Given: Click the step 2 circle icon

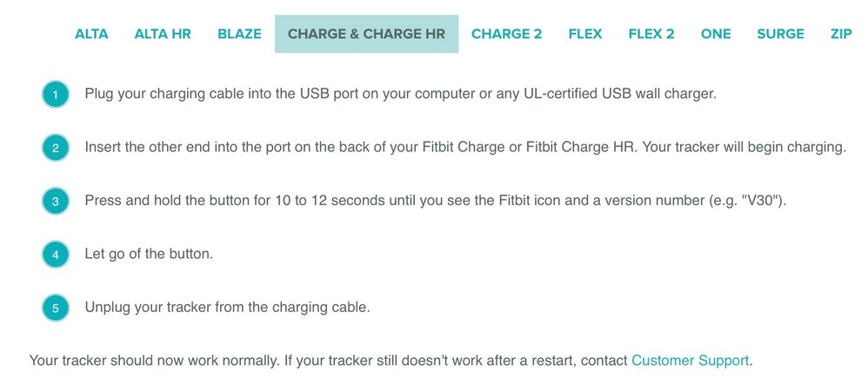Looking at the screenshot, I should [x=56, y=148].
